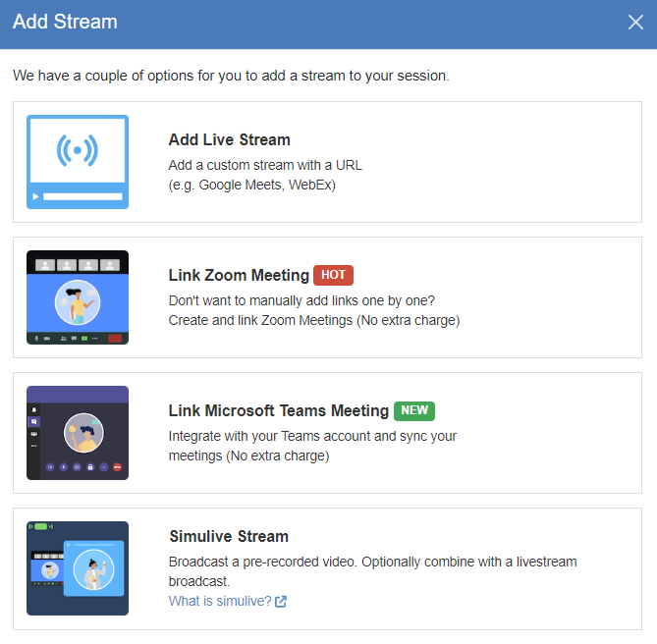
Task: Select the Simulive Stream heading
Action: click(229, 536)
